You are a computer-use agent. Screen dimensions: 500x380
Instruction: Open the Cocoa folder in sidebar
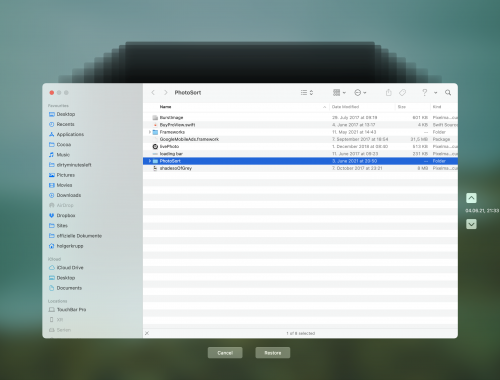click(64, 145)
